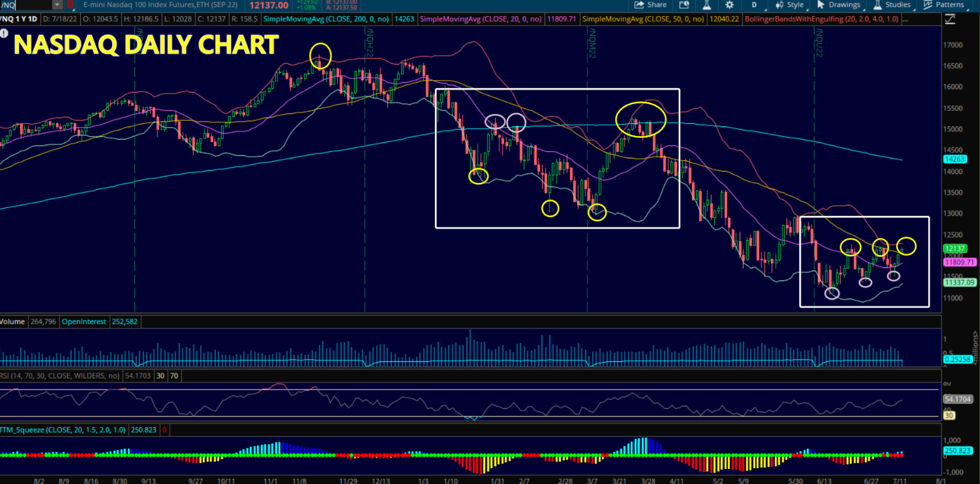Select the SimpleMovingAvg (CLOSE, 50) study label

tap(643, 19)
